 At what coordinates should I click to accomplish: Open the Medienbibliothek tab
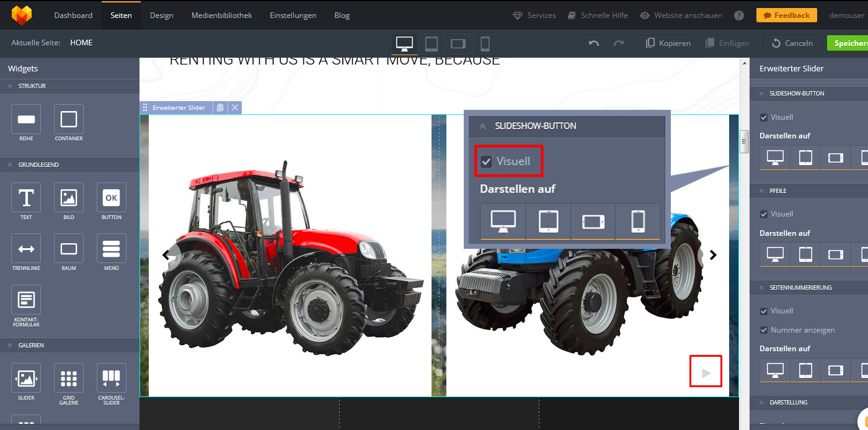click(x=221, y=16)
